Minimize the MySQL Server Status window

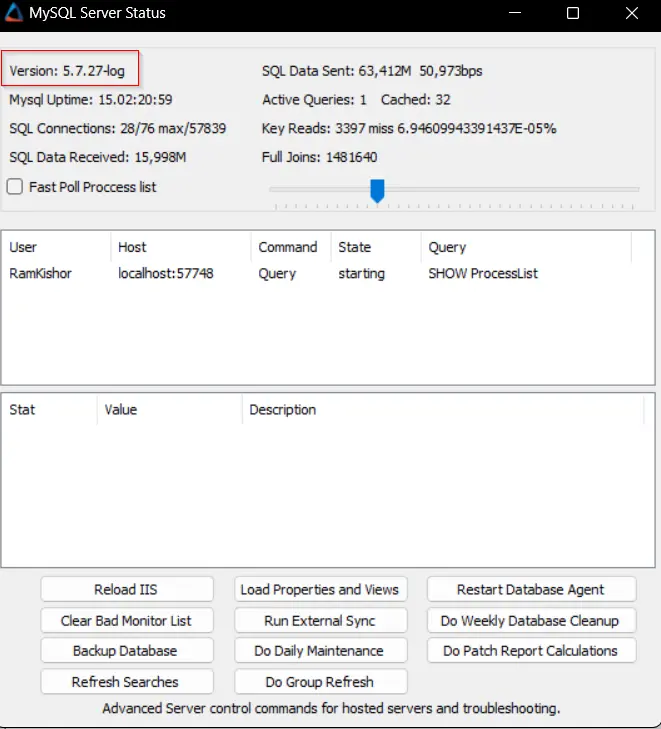[515, 13]
